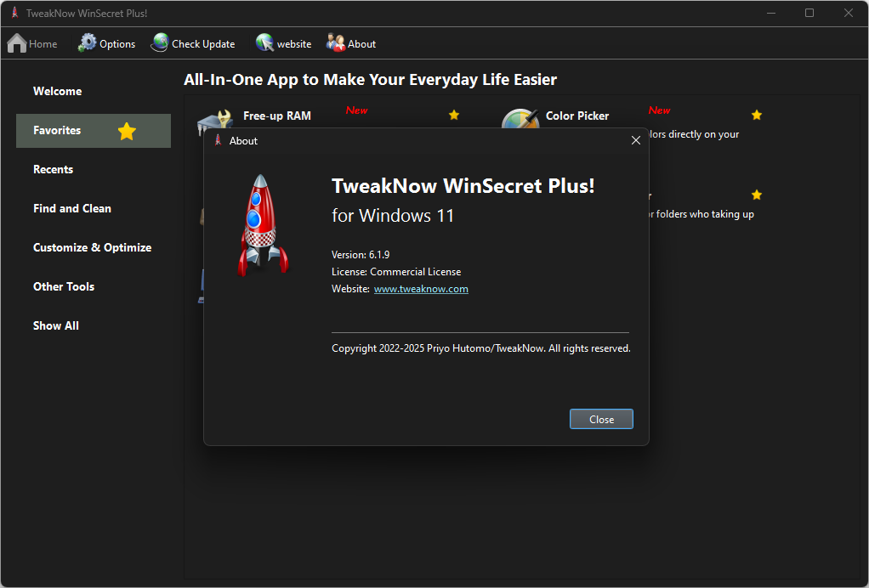
Task: Open the Options gear icon
Action: 87,42
